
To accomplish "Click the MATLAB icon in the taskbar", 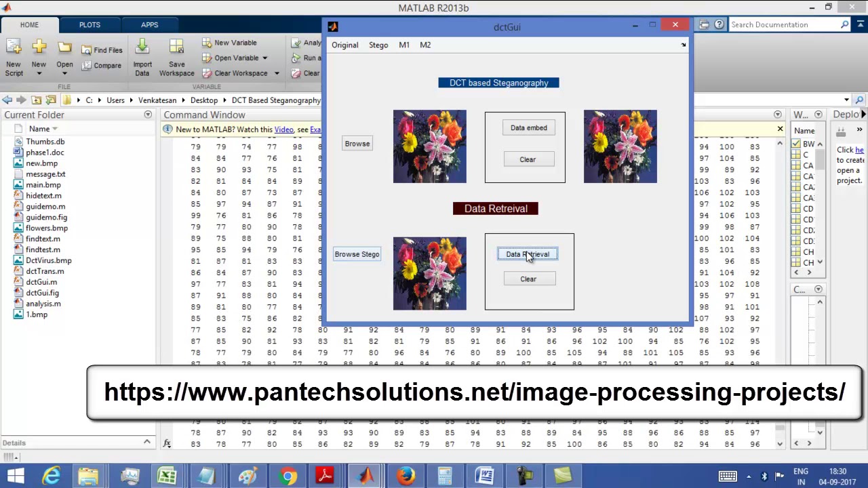I will 366,476.
